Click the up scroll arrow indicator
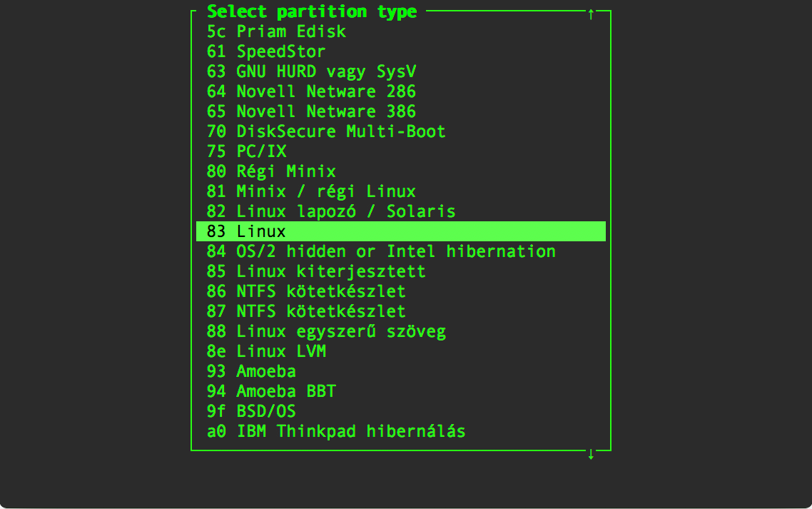812x509 pixels. 591,14
